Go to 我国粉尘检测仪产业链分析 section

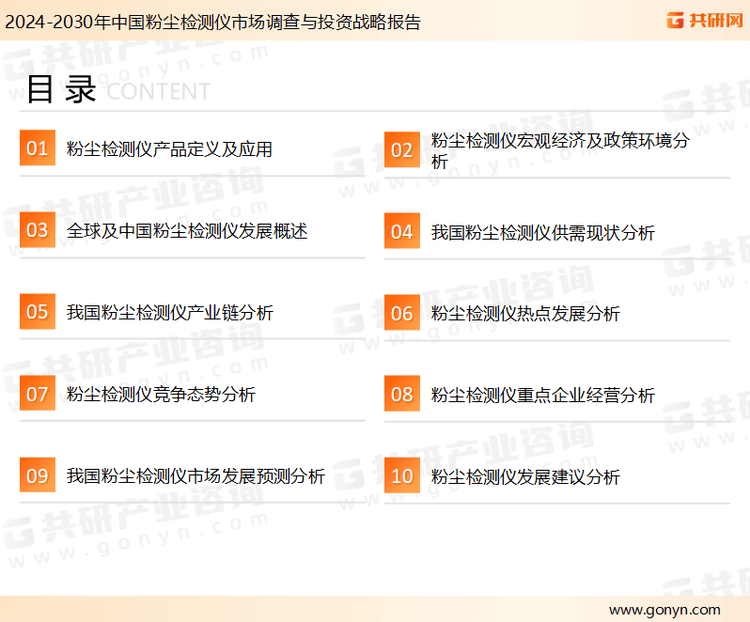click(x=169, y=313)
